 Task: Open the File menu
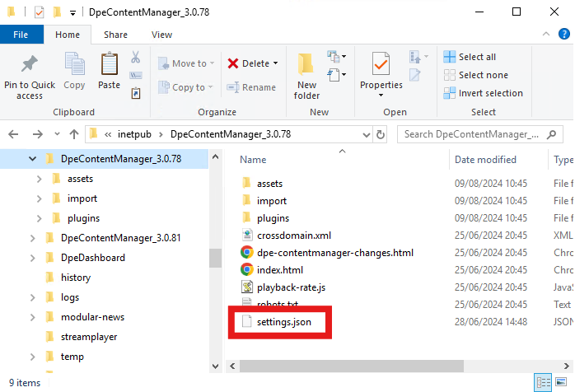click(x=21, y=35)
